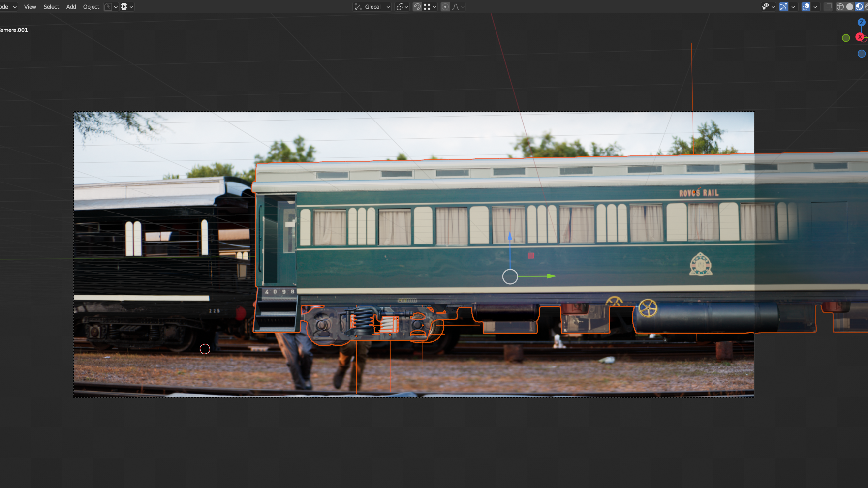Click the yellow brake wheel under the carriage
Screen dimensions: 868x488
click(648, 308)
